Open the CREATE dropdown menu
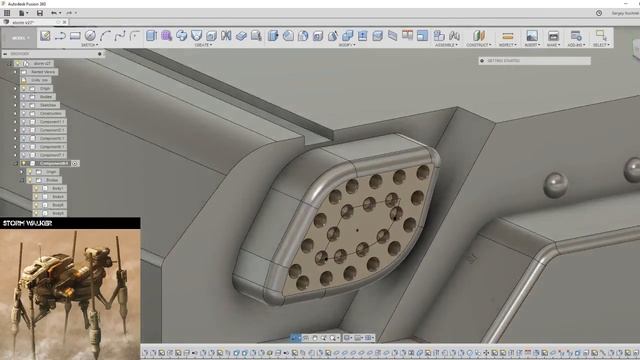Image resolution: width=640 pixels, height=360 pixels. pos(203,45)
